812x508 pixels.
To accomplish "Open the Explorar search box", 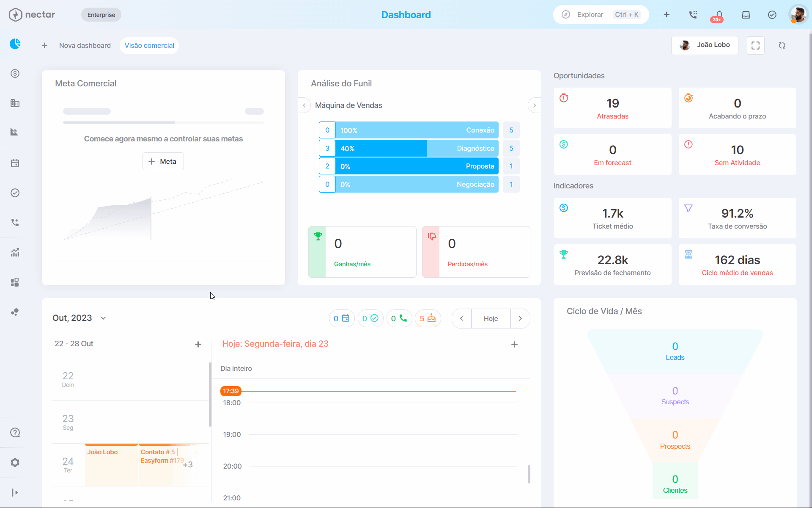I will pyautogui.click(x=601, y=15).
